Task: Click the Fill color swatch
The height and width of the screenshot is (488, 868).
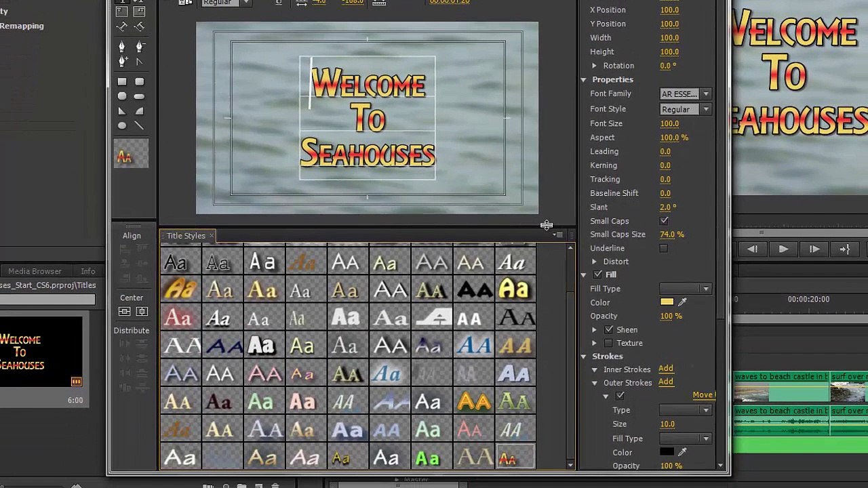Action: [667, 302]
